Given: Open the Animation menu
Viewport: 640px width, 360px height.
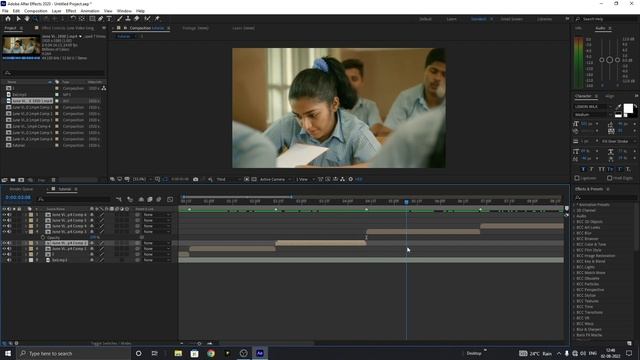Looking at the screenshot, I should coord(90,11).
